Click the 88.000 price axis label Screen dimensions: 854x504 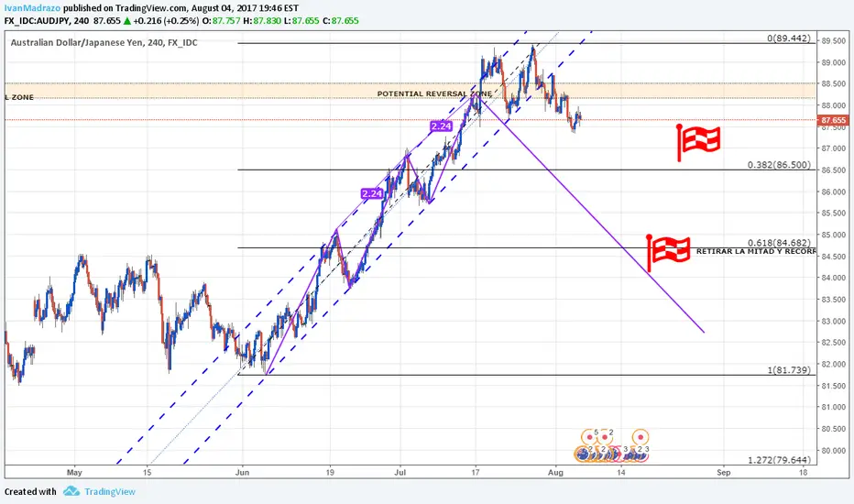point(834,105)
